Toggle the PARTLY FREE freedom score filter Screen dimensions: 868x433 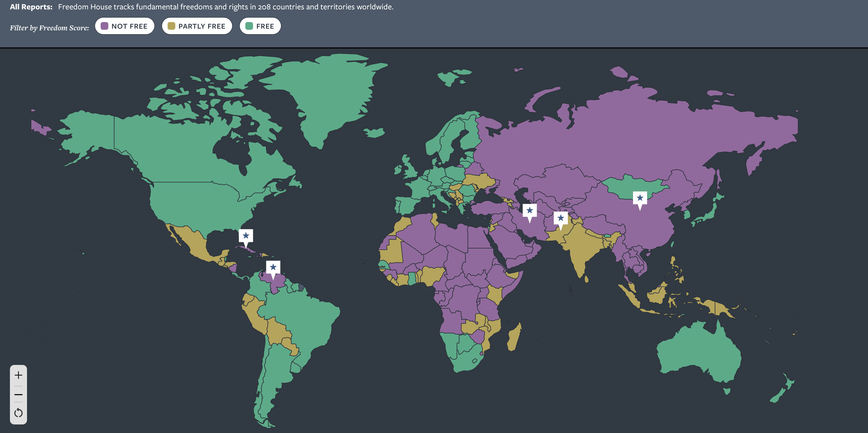tap(197, 26)
